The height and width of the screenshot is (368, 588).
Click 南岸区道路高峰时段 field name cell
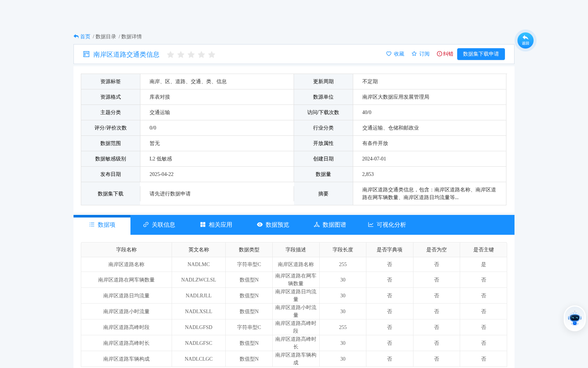126,328
